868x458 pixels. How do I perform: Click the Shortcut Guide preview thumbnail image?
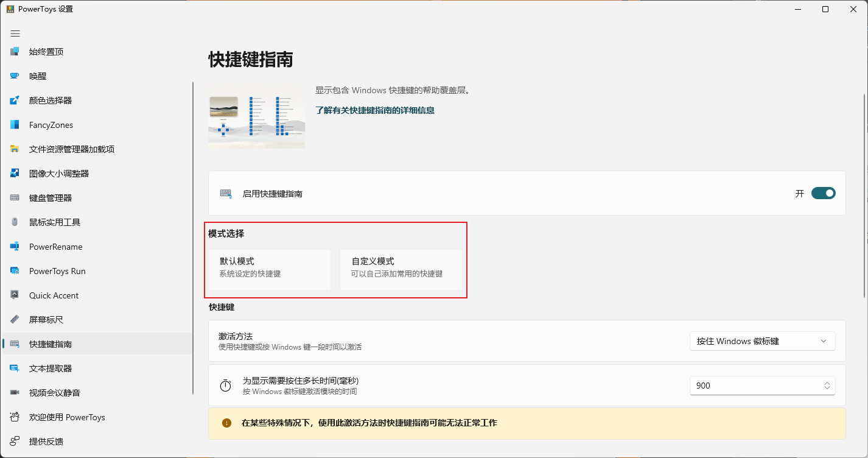click(x=257, y=116)
